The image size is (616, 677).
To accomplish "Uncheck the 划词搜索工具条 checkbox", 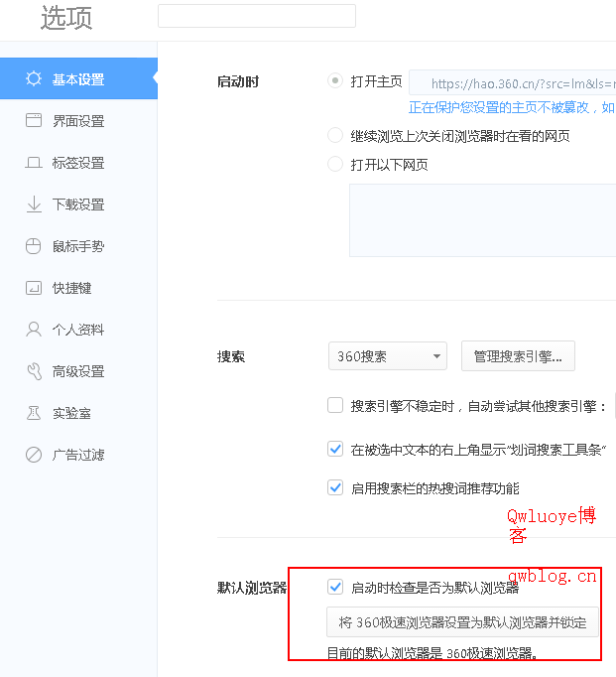I will point(335,449).
